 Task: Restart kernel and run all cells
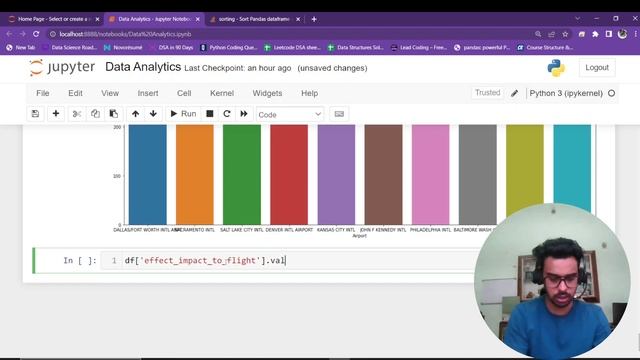click(244, 114)
